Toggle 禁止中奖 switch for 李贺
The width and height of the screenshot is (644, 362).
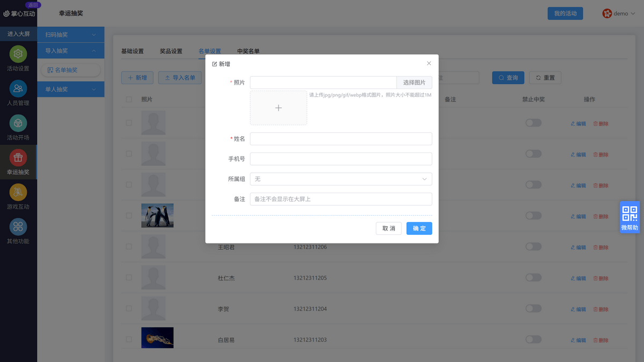point(533,308)
